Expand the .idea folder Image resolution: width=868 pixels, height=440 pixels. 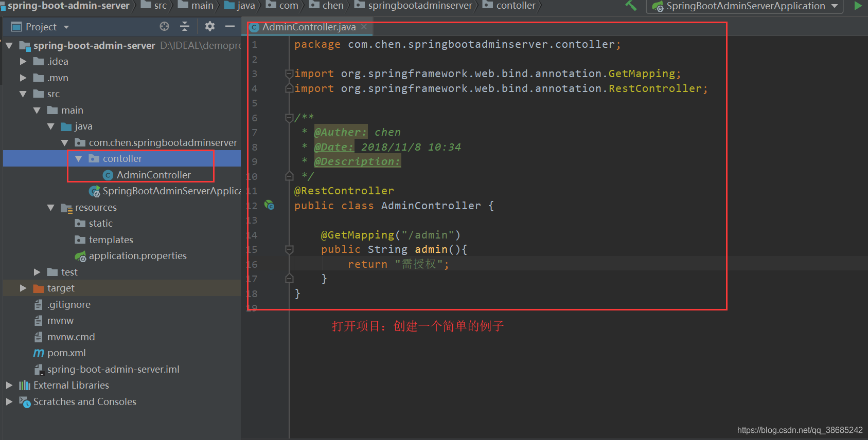click(23, 62)
